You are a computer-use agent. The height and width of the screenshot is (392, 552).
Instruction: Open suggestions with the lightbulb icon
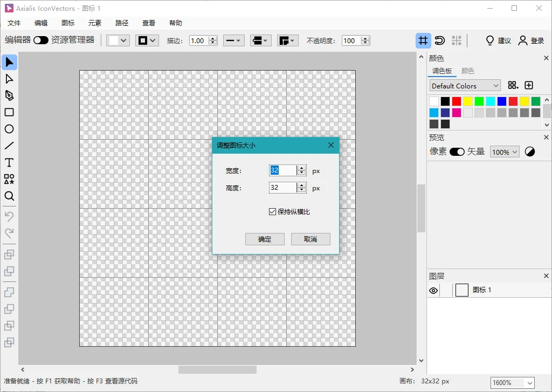(x=490, y=40)
